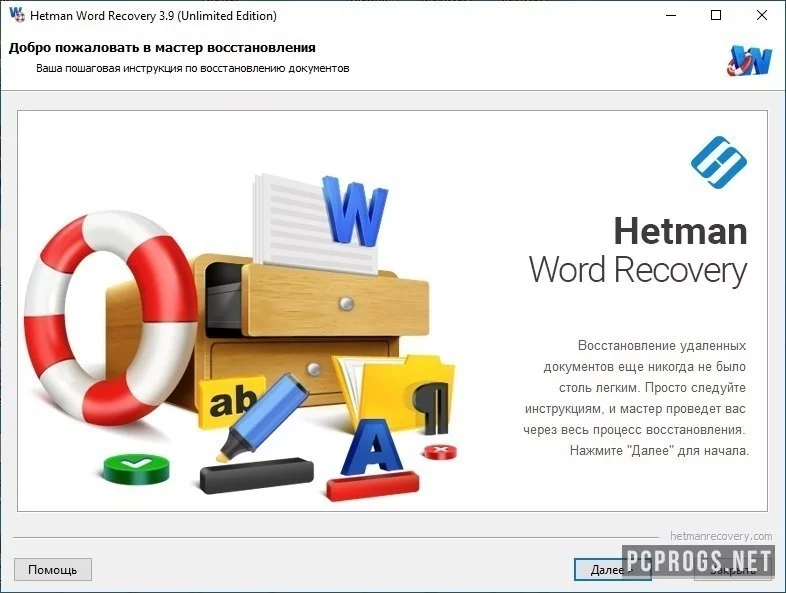Click the Word Recovery product name text

[x=638, y=270]
